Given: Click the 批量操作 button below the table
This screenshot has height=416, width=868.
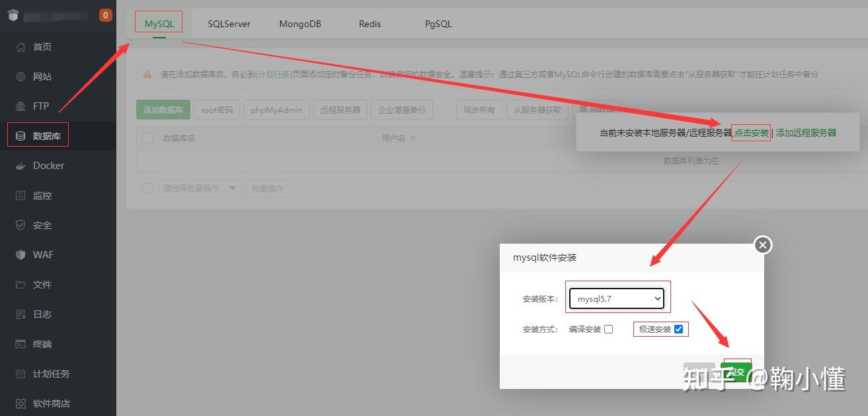Looking at the screenshot, I should pyautogui.click(x=267, y=188).
